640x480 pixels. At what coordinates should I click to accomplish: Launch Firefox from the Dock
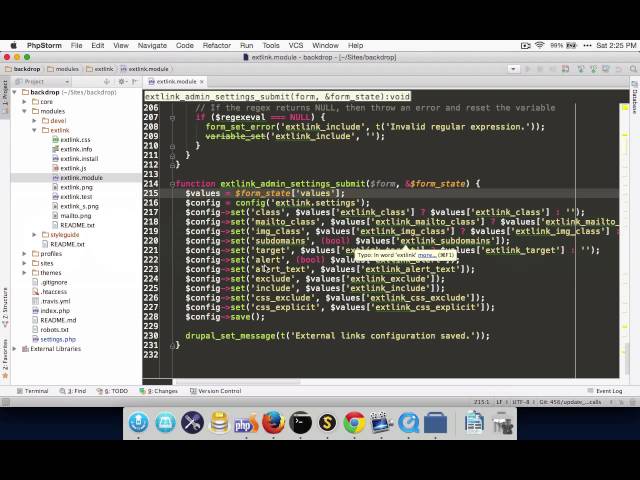pyautogui.click(x=273, y=422)
